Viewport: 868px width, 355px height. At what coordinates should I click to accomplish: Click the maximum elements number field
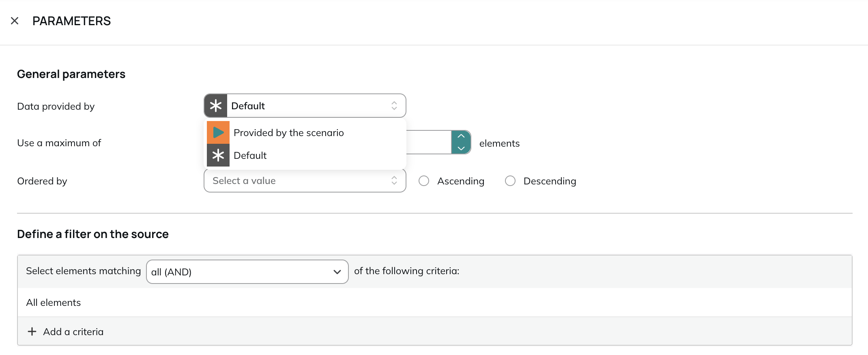[x=429, y=142]
